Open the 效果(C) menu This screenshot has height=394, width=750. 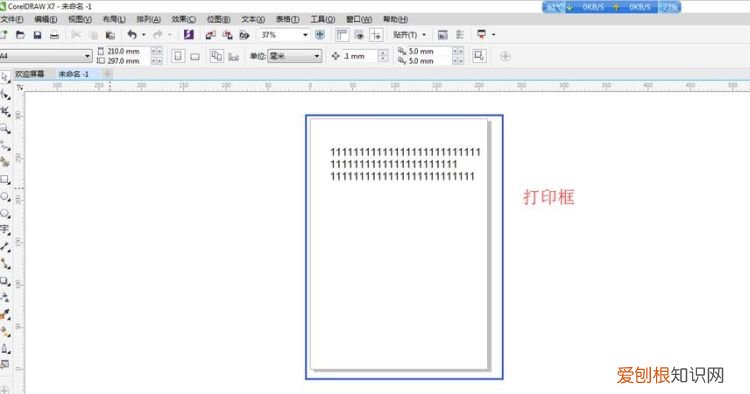[x=184, y=19]
